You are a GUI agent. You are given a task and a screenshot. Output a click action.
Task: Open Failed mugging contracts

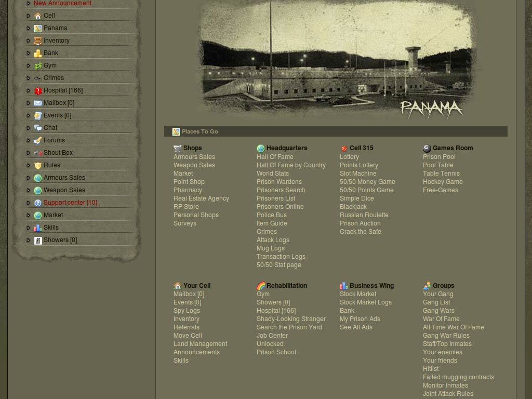pyautogui.click(x=458, y=377)
